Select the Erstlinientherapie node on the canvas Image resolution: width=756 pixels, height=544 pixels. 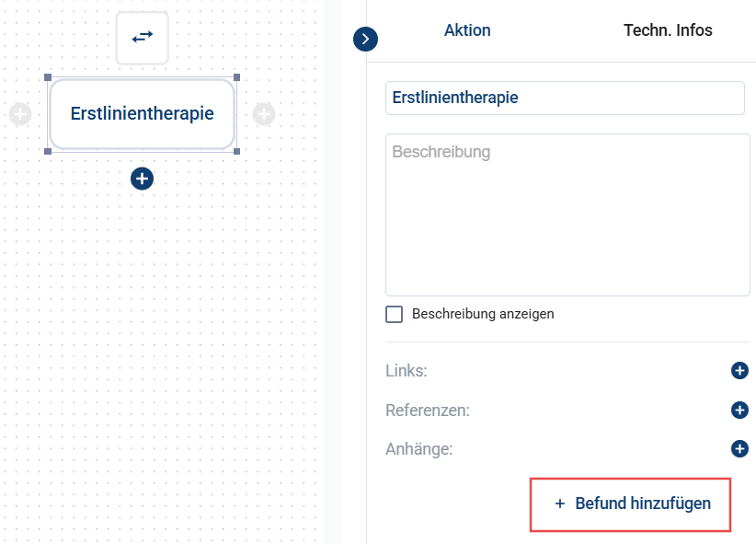143,114
